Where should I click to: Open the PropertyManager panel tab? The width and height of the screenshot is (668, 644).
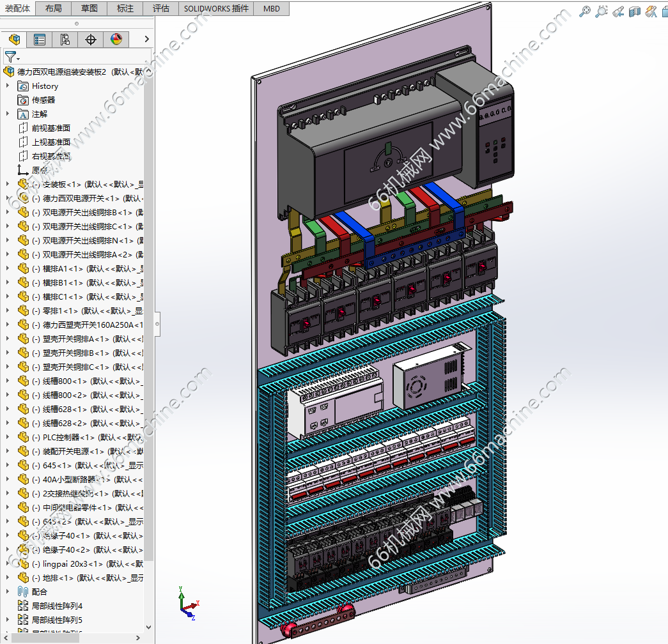(40, 40)
